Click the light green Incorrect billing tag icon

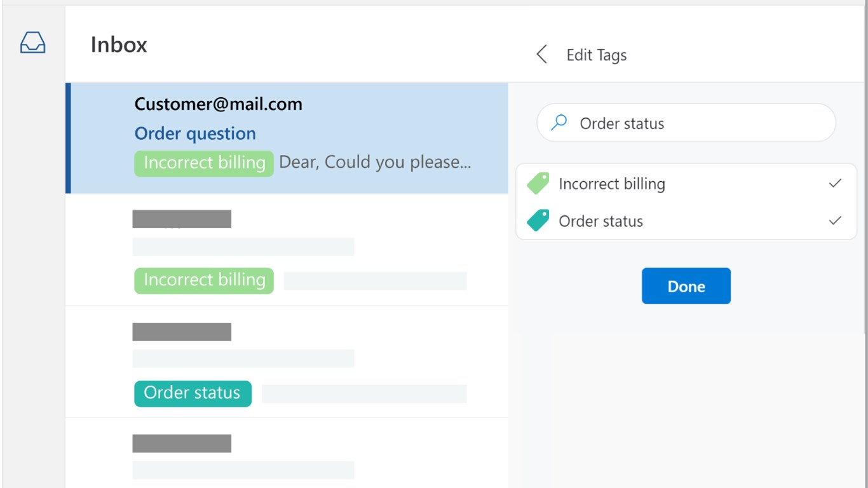click(x=538, y=184)
